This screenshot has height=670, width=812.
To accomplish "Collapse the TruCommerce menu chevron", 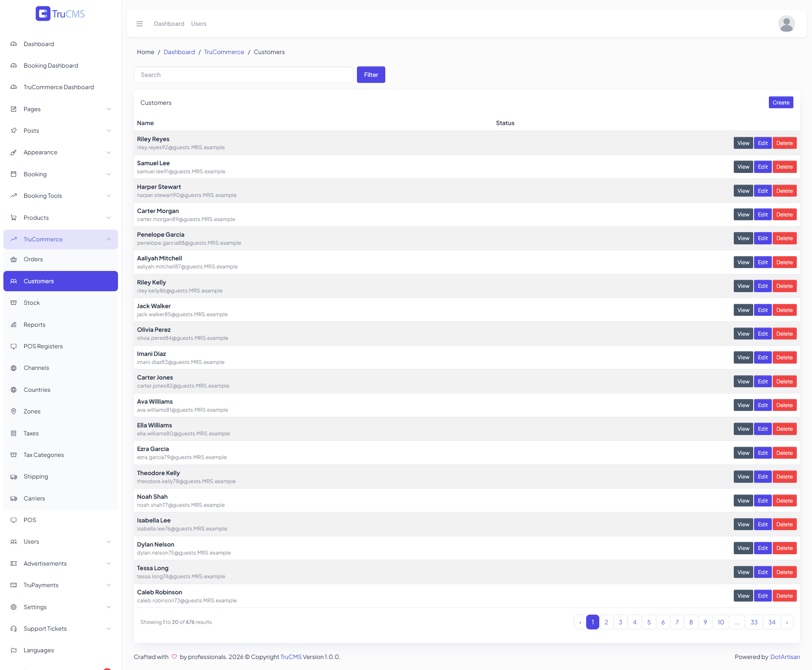I will [109, 239].
